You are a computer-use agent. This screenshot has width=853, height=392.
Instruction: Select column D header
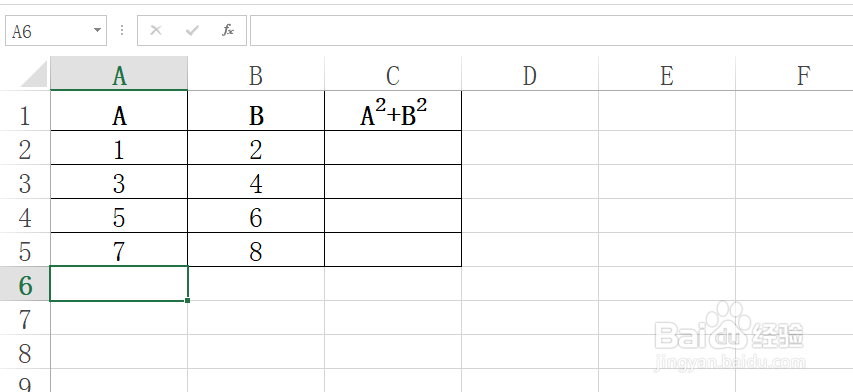click(x=530, y=75)
